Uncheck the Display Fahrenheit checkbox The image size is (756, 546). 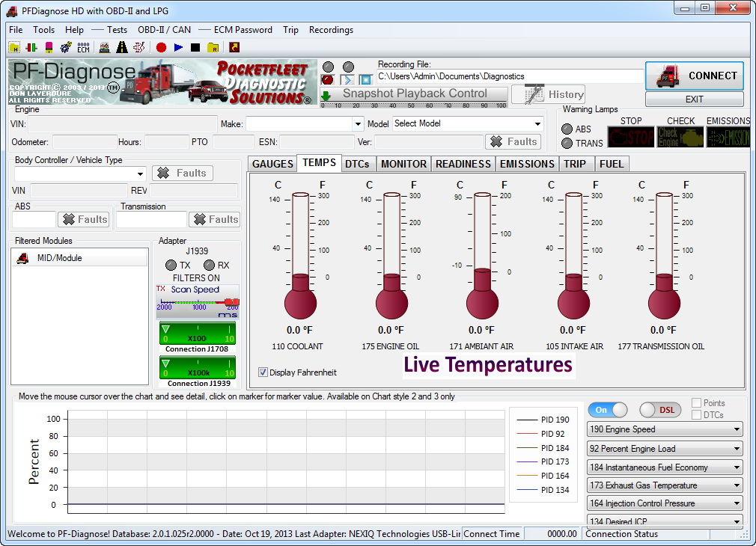[x=263, y=372]
